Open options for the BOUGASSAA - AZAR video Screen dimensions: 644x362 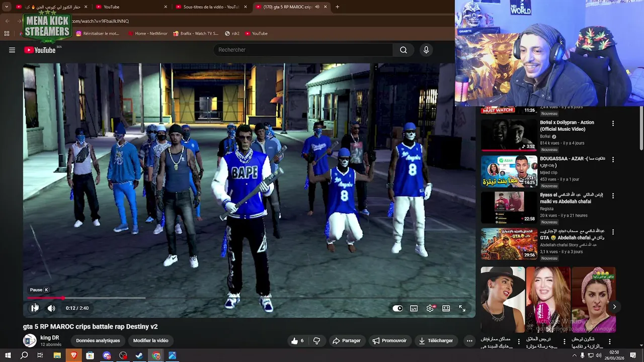[613, 159]
